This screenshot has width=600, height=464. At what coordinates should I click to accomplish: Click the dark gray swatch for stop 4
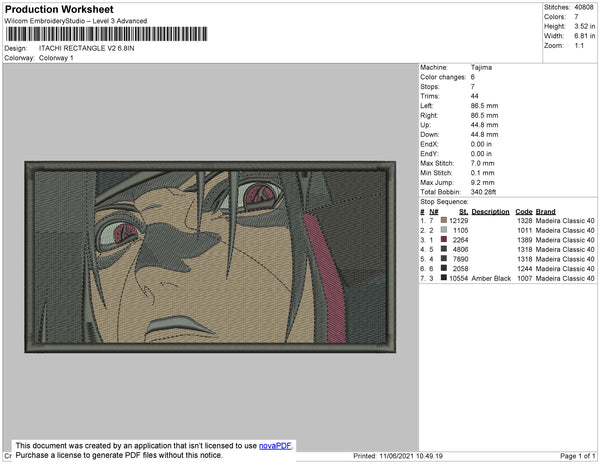[x=444, y=249]
